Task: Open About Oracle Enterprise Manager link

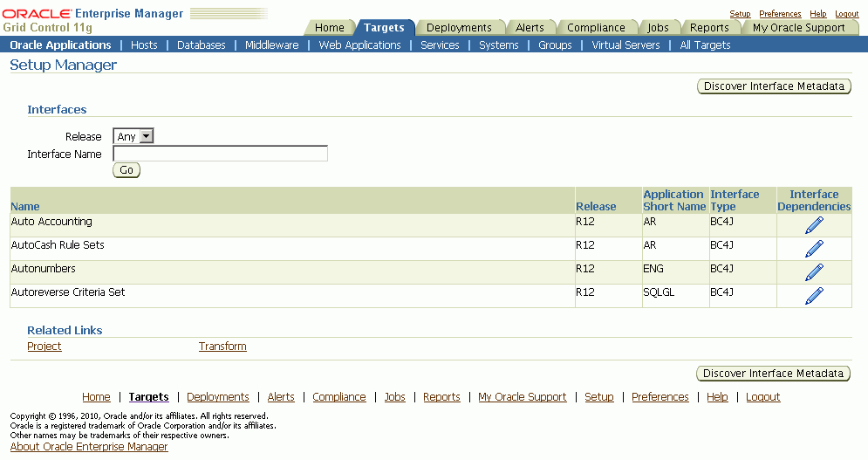Action: click(89, 447)
